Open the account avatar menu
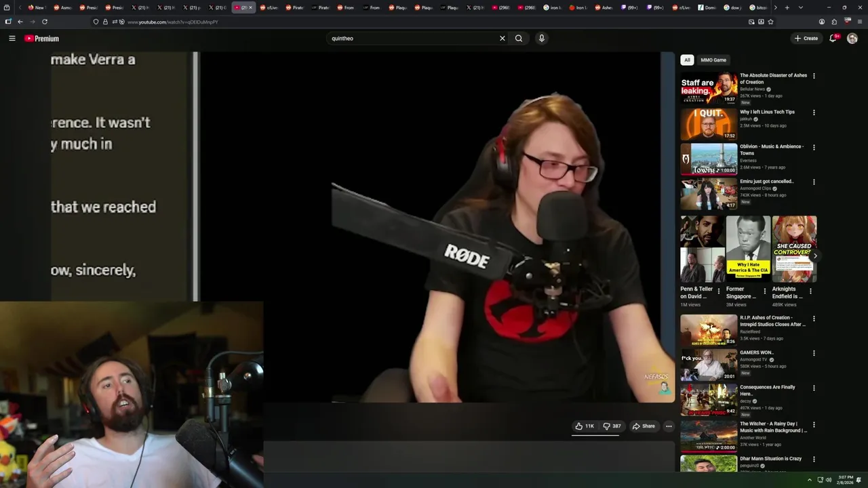868x488 pixels. pyautogui.click(x=852, y=39)
